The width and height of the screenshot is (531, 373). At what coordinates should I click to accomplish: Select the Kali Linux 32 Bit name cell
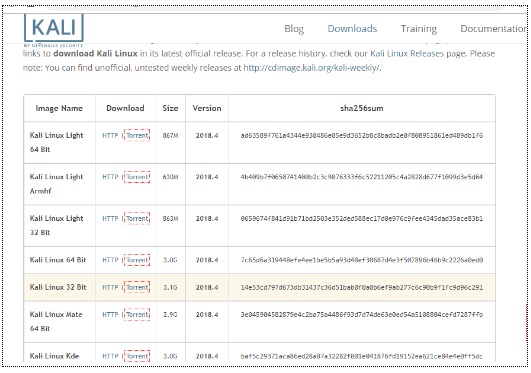(x=60, y=287)
